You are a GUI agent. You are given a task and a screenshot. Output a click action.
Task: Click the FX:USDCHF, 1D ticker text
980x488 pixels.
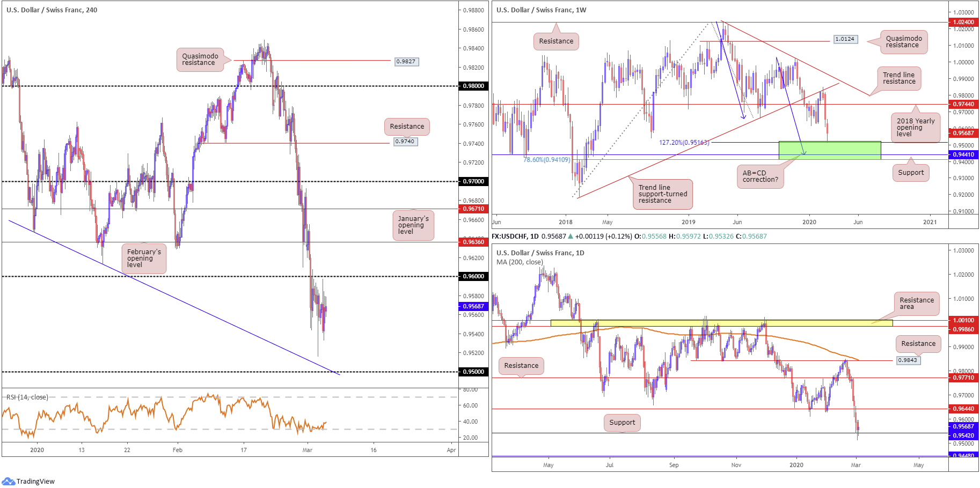(515, 236)
